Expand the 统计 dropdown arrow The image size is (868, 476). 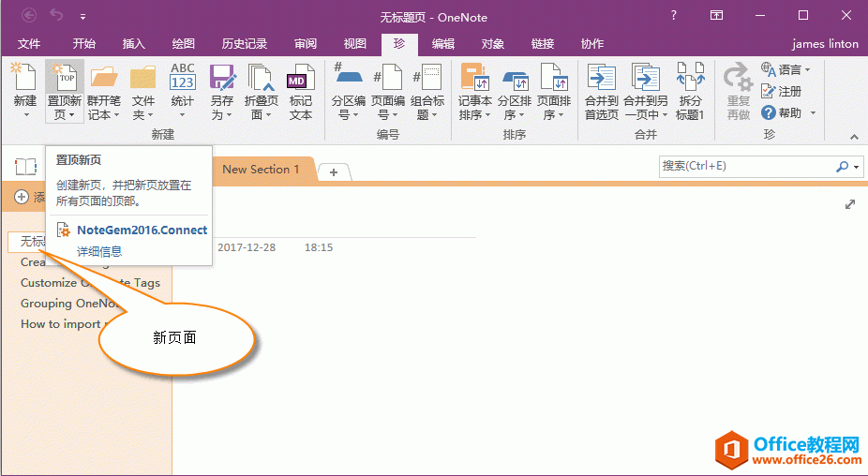pos(182,115)
